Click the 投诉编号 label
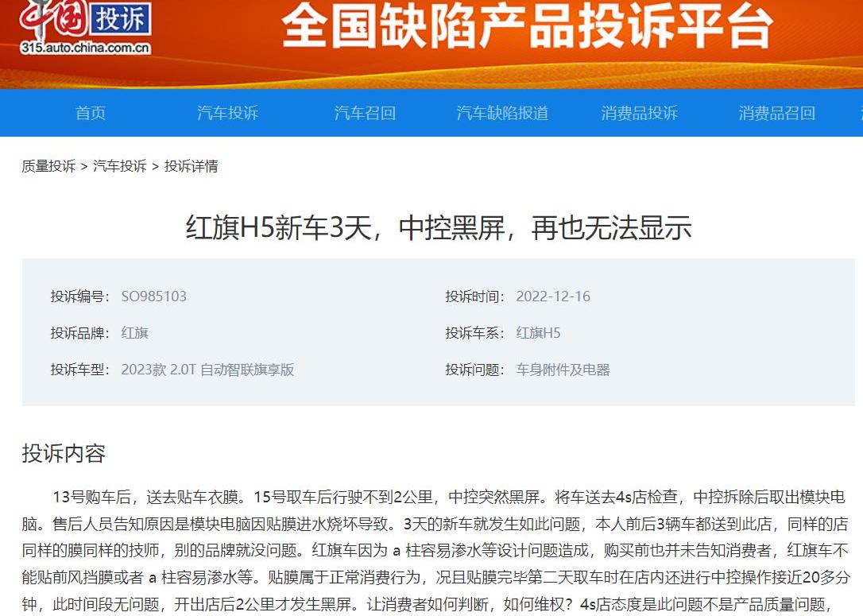Viewport: 863px width, 616px height. 79,296
